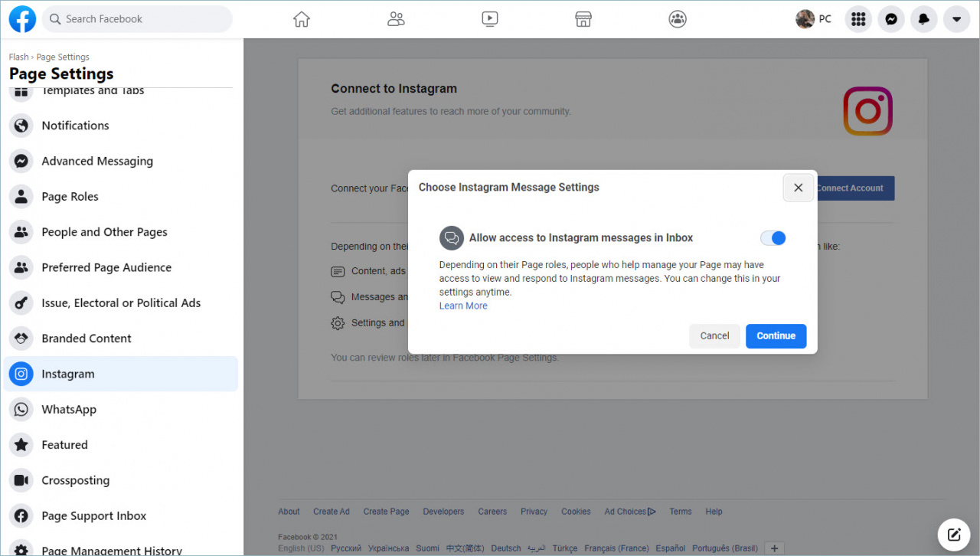The width and height of the screenshot is (980, 556).
Task: Open Page Management History item
Action: tap(121, 548)
